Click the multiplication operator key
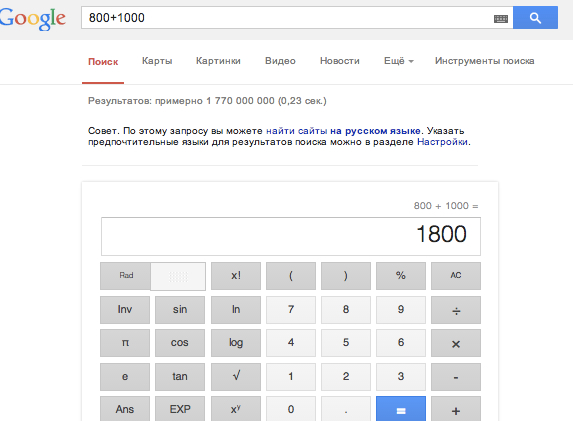Image resolution: width=573 pixels, height=421 pixels. 456,343
